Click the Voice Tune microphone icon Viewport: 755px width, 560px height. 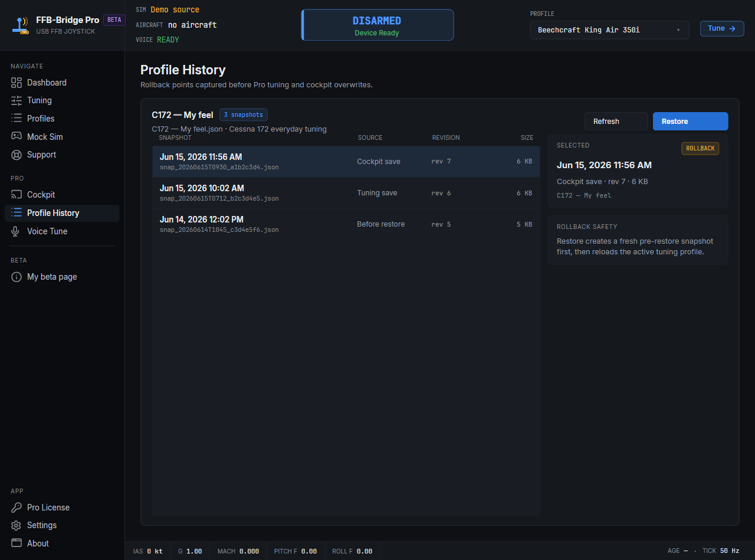[x=17, y=231]
